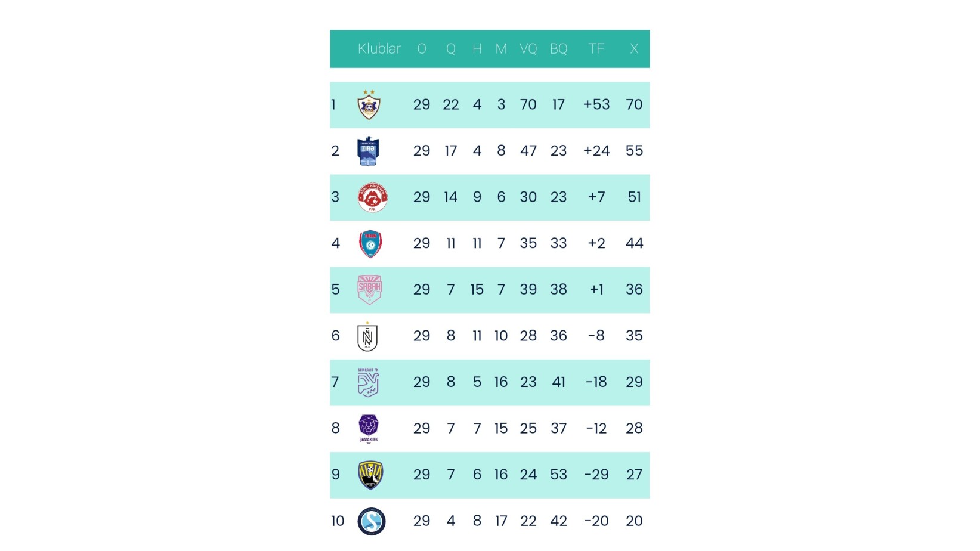Click the Qarabağ club logo in row 1

click(x=369, y=105)
